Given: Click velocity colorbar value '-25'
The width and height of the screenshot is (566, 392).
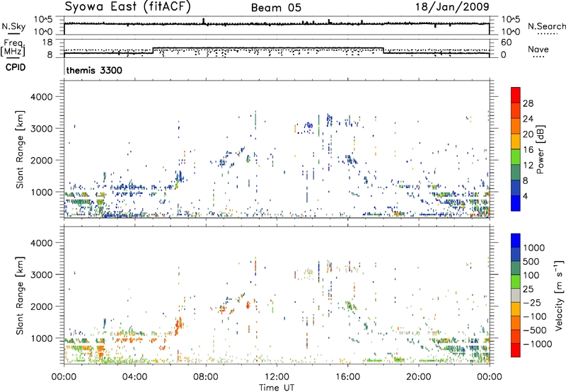Looking at the screenshot, I should 534,303.
